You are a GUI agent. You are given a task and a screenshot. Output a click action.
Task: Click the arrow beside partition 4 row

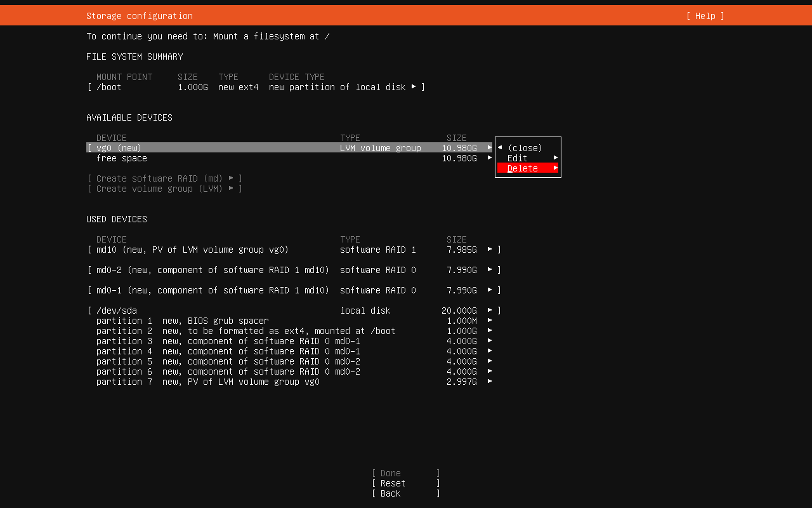[x=490, y=351]
